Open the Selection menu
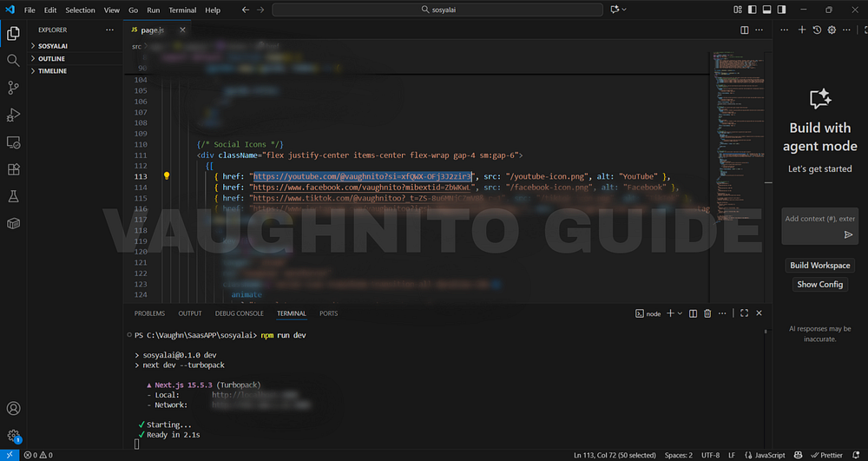This screenshot has height=461, width=868. coord(80,10)
